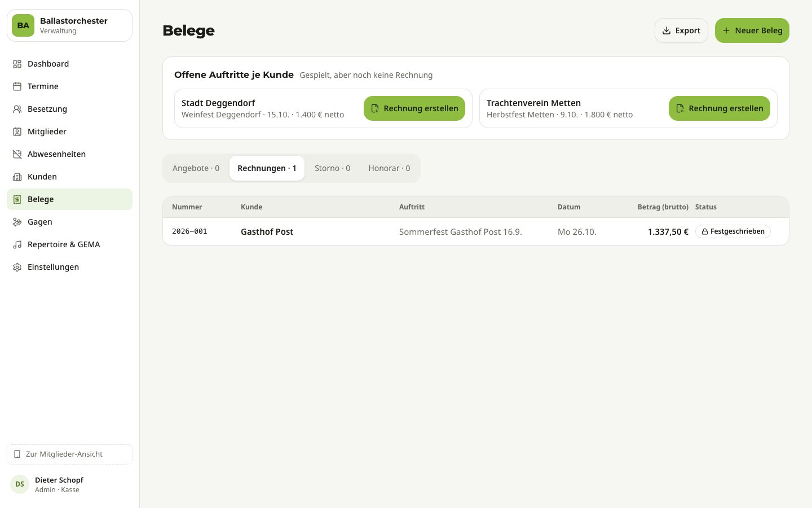Create invoice for Trachtenverein Metten

720,108
